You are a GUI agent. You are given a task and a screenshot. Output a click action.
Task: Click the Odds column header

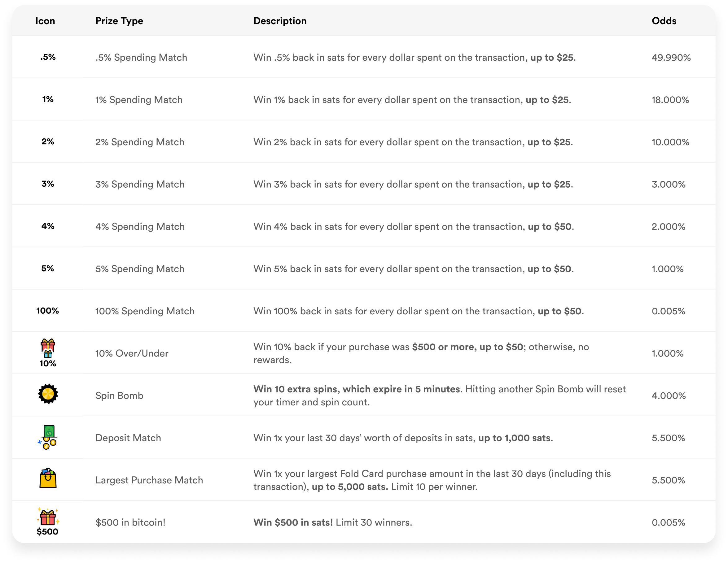[x=664, y=21]
